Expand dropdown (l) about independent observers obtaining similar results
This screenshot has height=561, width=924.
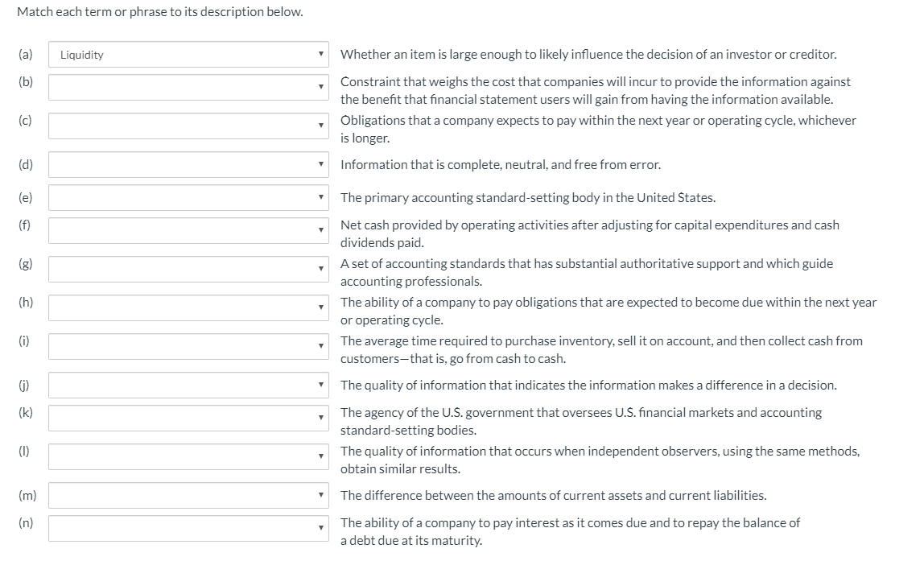point(188,456)
